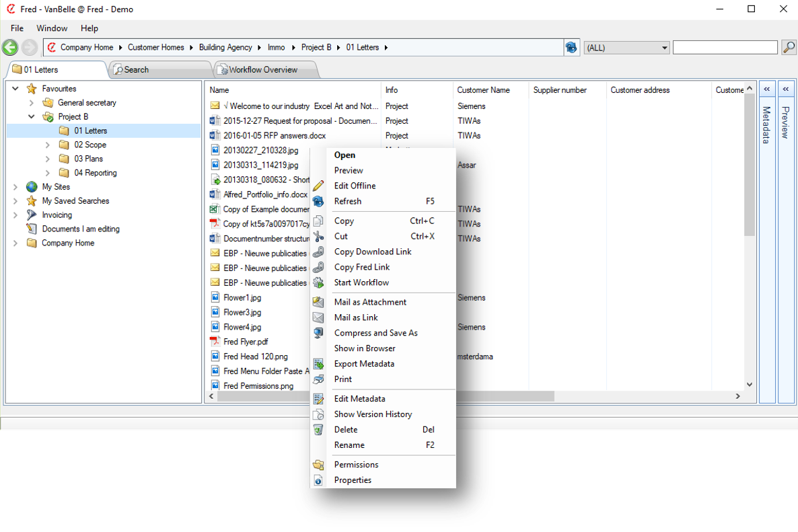Viewport: 798px width, 532px height.
Task: Open the File menu
Action: click(17, 28)
